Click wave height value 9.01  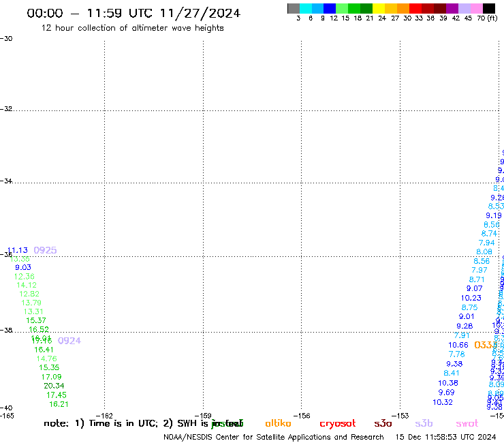point(467,316)
